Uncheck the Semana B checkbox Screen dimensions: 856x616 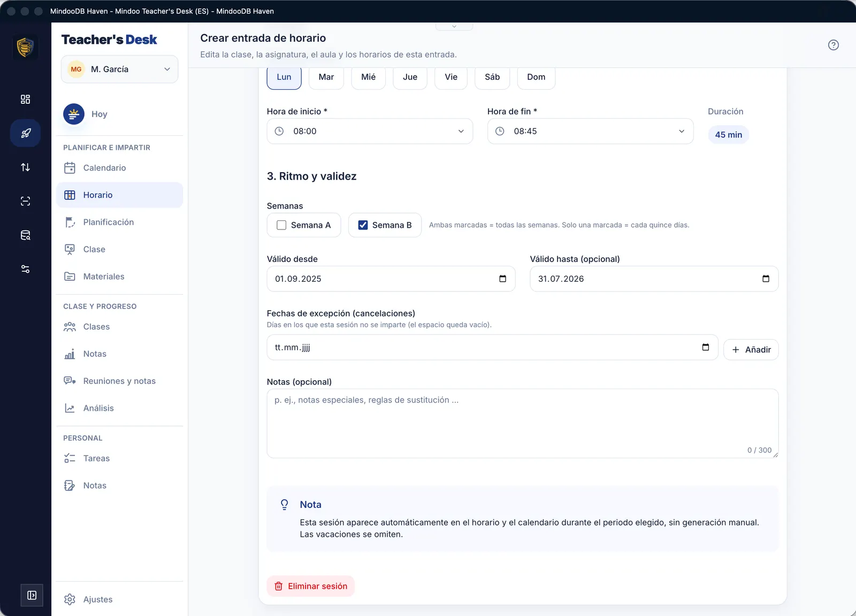coord(363,225)
